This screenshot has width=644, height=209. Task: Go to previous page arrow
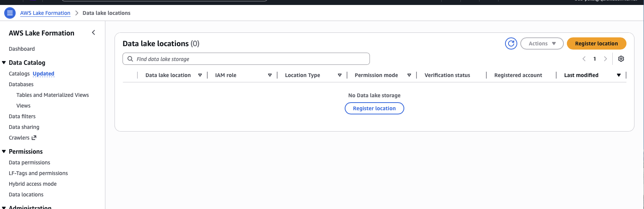[584, 59]
